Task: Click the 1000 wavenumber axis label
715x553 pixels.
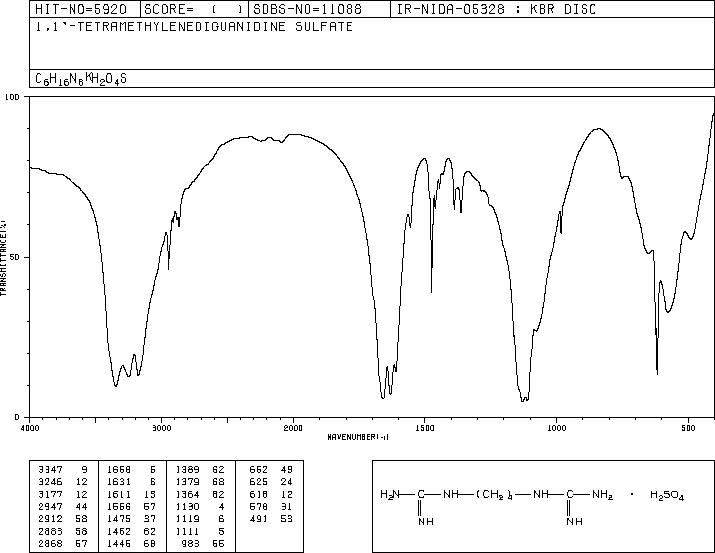Action: tap(556, 428)
